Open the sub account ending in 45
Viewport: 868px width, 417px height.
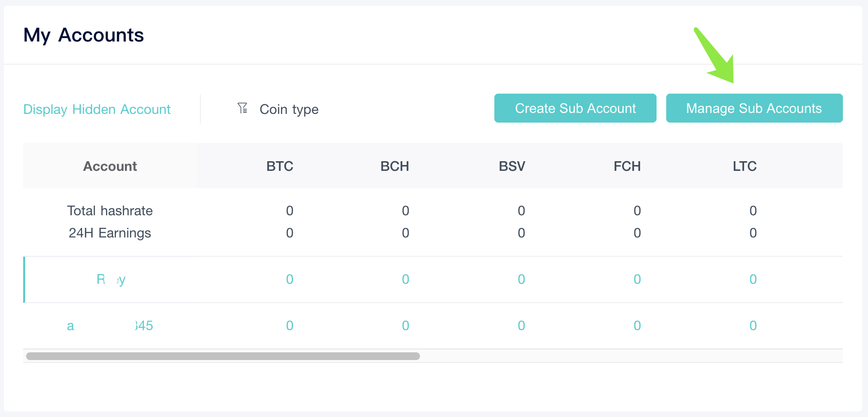[110, 325]
